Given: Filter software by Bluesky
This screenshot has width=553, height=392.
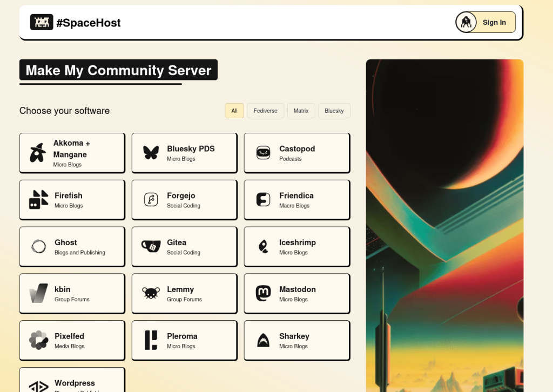Looking at the screenshot, I should pyautogui.click(x=334, y=111).
